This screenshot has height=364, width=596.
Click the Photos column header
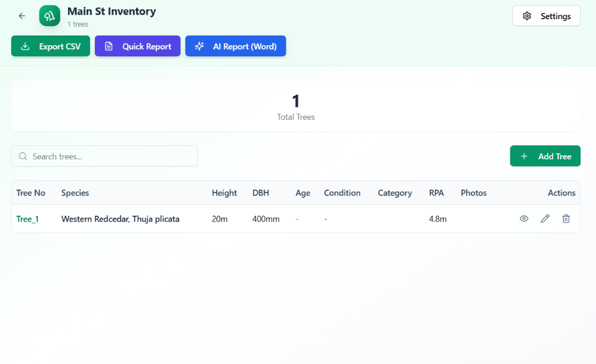click(474, 193)
